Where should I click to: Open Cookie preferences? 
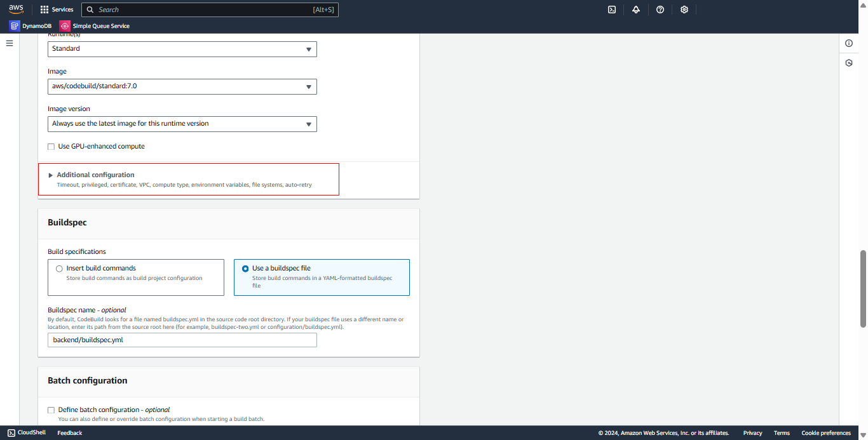(x=826, y=433)
